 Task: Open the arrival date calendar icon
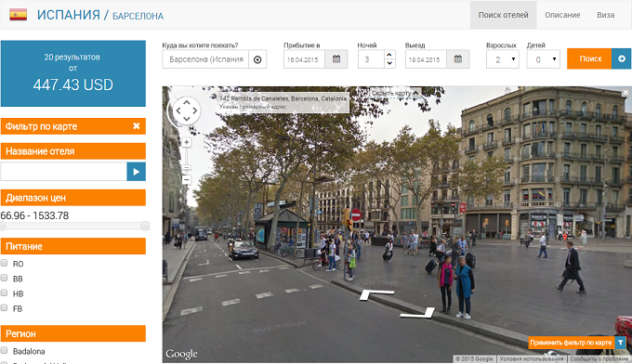click(336, 59)
